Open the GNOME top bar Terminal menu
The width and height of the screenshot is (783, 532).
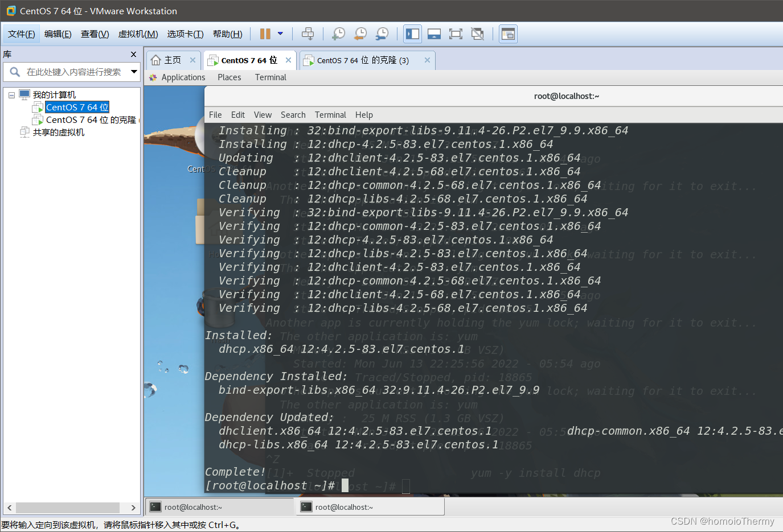(x=270, y=77)
